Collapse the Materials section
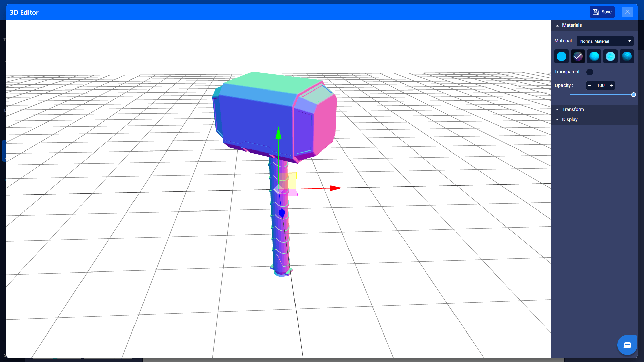Image resolution: width=644 pixels, height=362 pixels. pos(557,25)
